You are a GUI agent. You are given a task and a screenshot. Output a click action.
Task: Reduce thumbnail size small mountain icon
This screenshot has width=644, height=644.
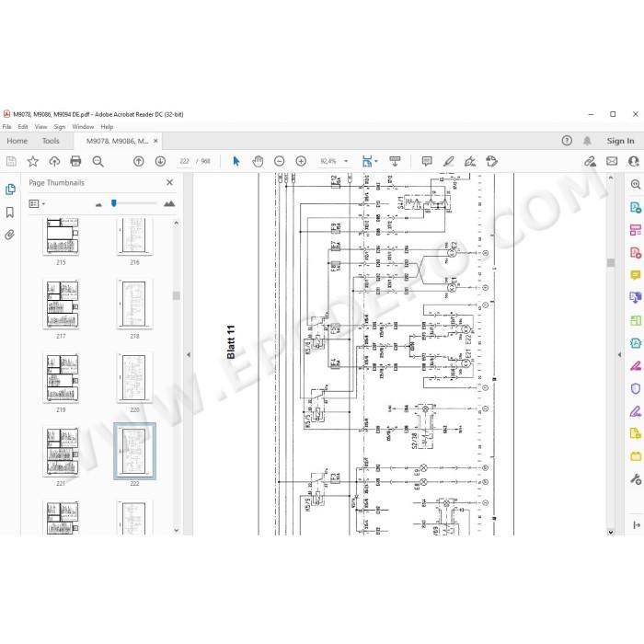(98, 204)
